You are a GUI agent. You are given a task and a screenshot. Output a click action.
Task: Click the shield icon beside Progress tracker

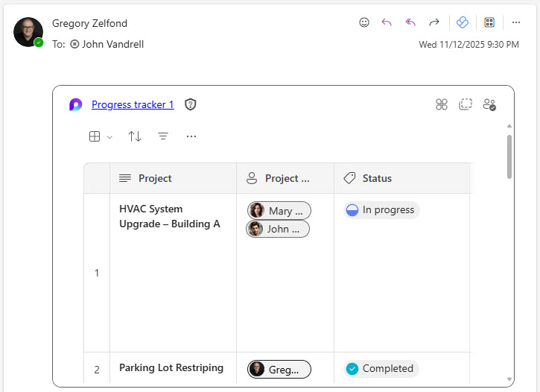(x=191, y=104)
